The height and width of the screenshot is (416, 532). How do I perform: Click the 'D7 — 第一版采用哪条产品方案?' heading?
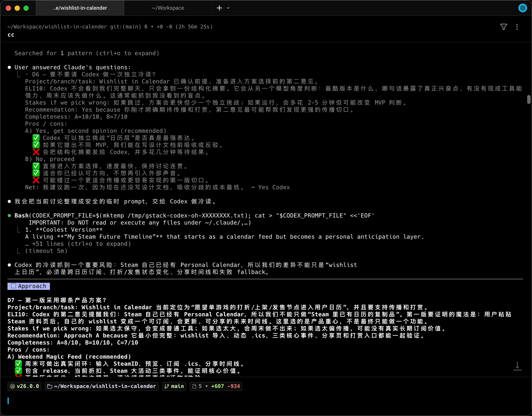coord(57,300)
